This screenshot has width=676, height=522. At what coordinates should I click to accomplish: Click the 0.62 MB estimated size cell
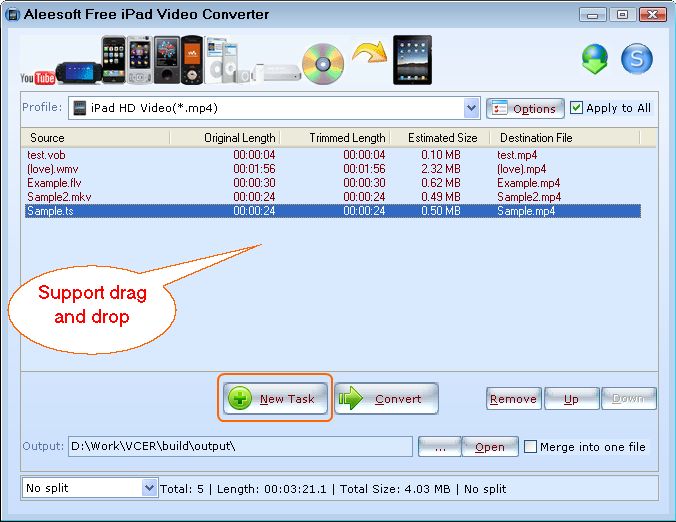pos(441,183)
